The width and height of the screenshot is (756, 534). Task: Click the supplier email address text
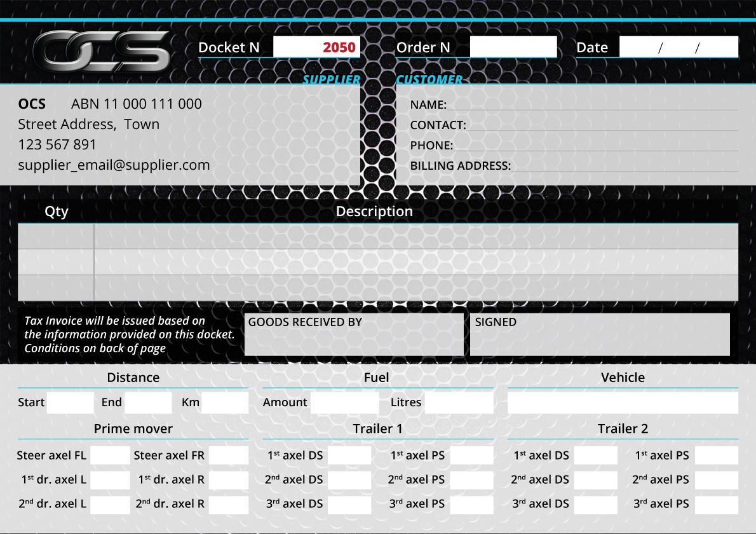pos(114,165)
